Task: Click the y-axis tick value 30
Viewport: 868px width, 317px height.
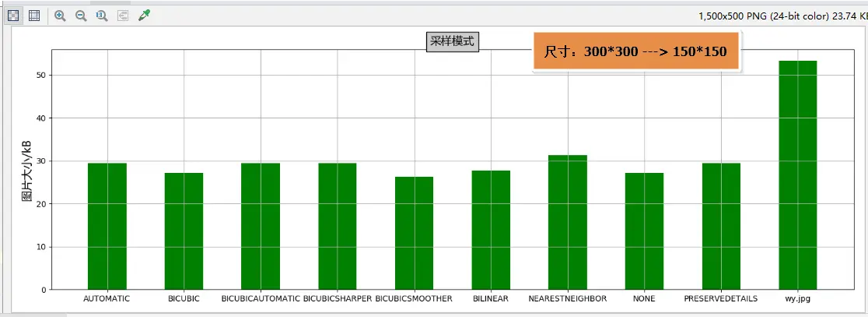Action: point(41,160)
